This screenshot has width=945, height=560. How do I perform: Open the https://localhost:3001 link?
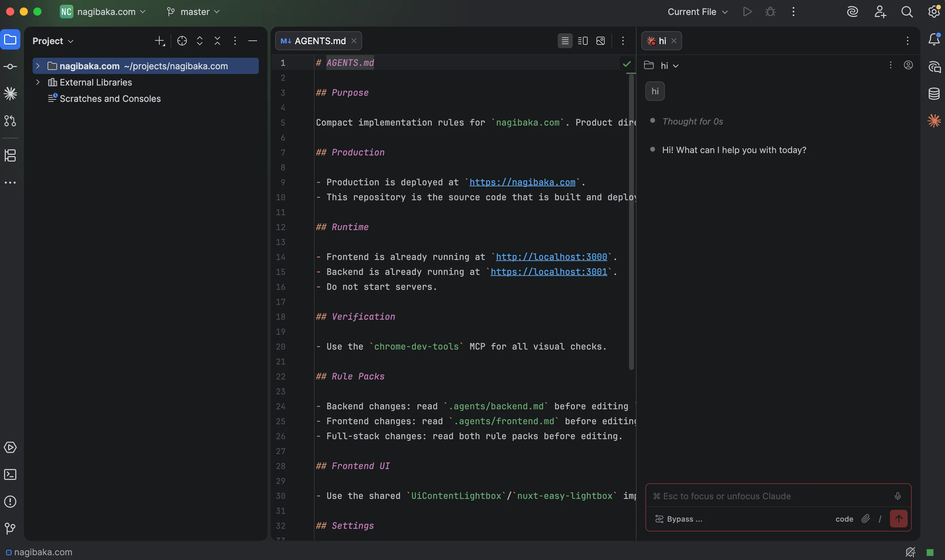click(549, 272)
